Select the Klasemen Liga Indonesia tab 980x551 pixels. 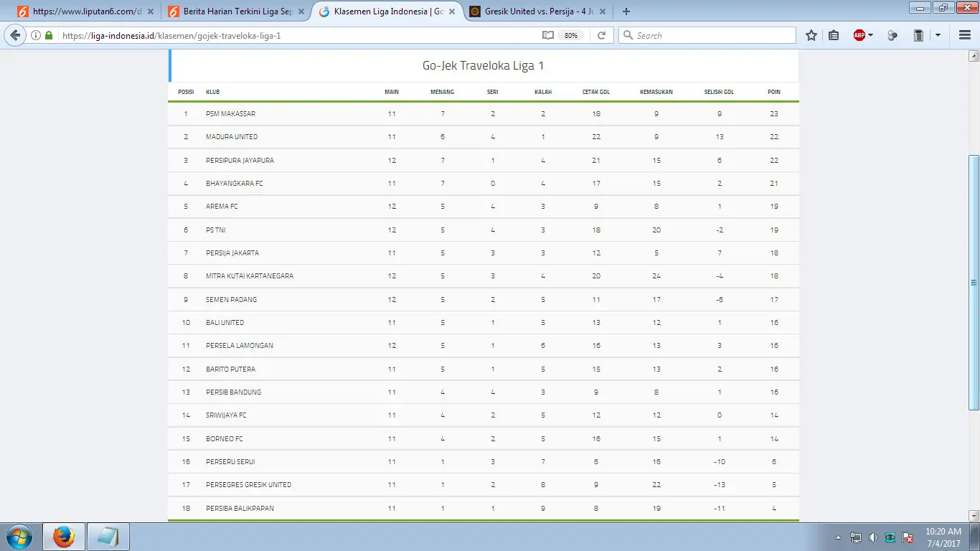click(386, 11)
